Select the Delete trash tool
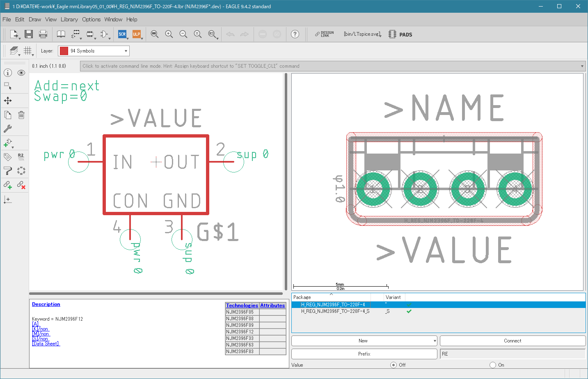This screenshot has width=588, height=379. [x=21, y=115]
